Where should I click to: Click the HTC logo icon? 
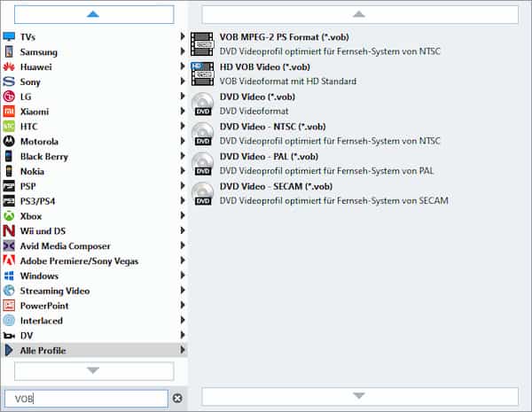pyautogui.click(x=9, y=127)
